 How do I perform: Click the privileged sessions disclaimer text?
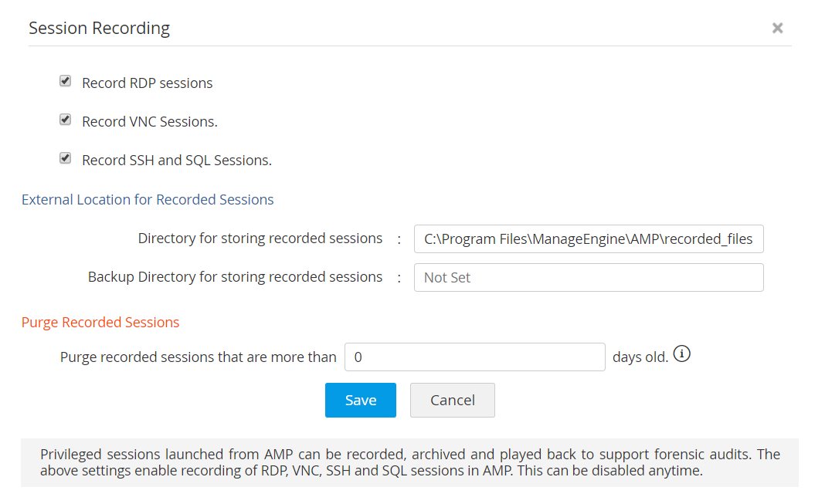(x=409, y=462)
